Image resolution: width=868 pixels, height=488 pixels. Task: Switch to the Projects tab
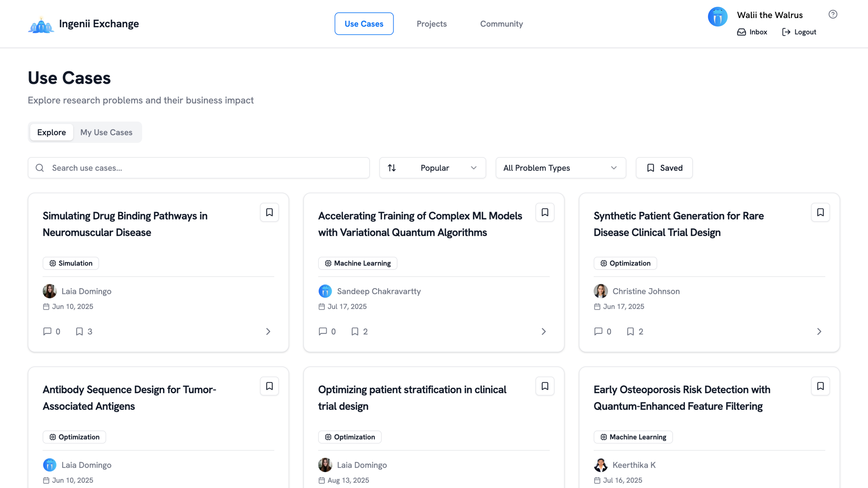click(x=432, y=24)
